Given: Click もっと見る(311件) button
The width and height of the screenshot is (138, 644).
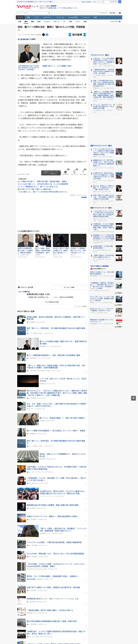Looking at the screenshot, I should click(52, 302).
